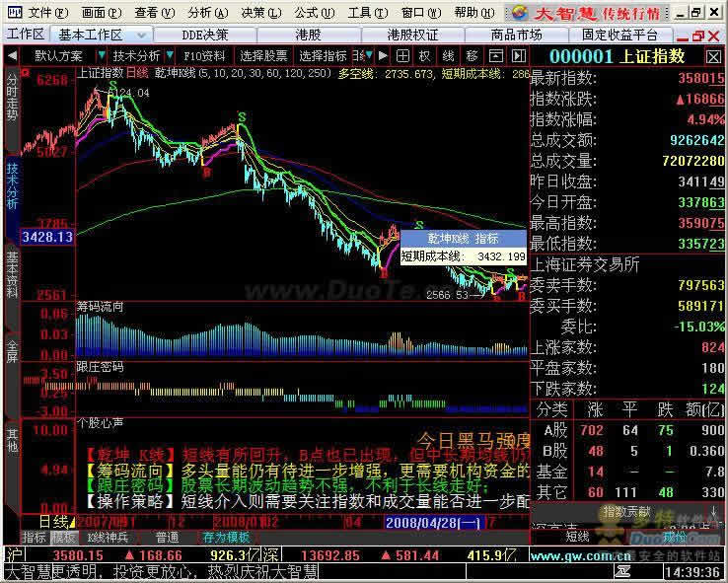Image resolution: width=728 pixels, height=583 pixels.
Task: Click the 权 (rights adjustment) toolbar icon
Action: coord(424,55)
